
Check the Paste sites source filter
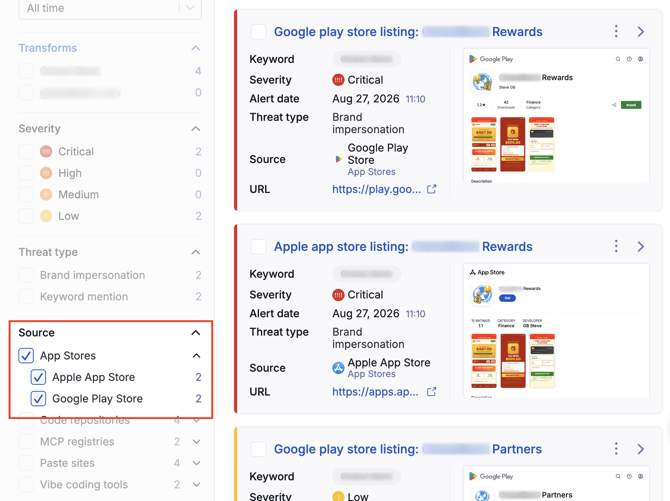[26, 463]
